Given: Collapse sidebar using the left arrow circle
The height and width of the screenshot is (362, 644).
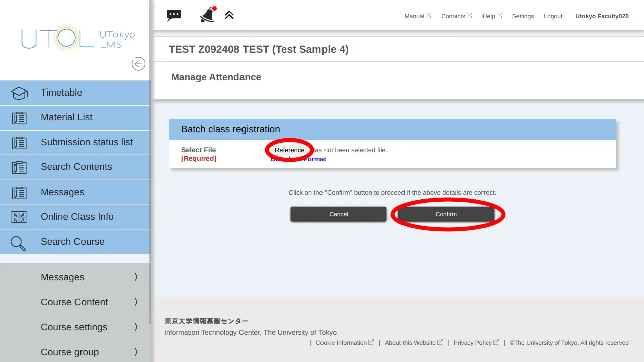Looking at the screenshot, I should coord(138,64).
